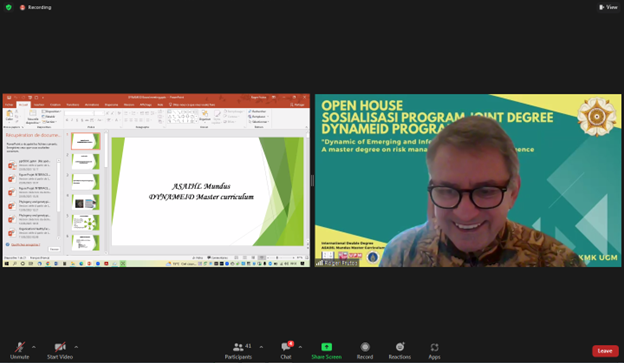Select slide 1 thumbnail in shared PowerPoint
The image size is (624, 363).
pyautogui.click(x=86, y=141)
